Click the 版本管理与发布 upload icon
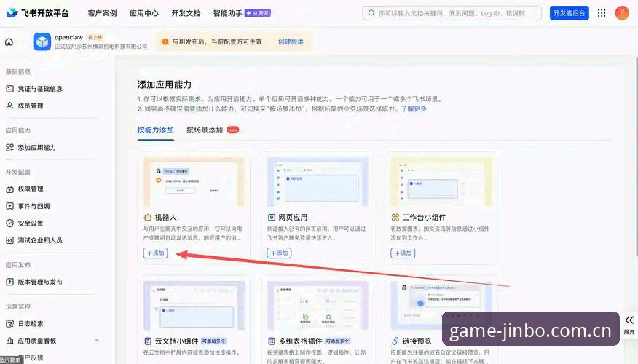This screenshot has height=364, width=638. click(x=9, y=282)
